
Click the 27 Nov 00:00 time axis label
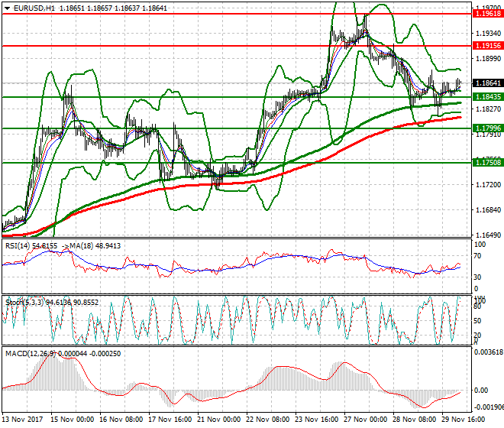click(x=366, y=420)
